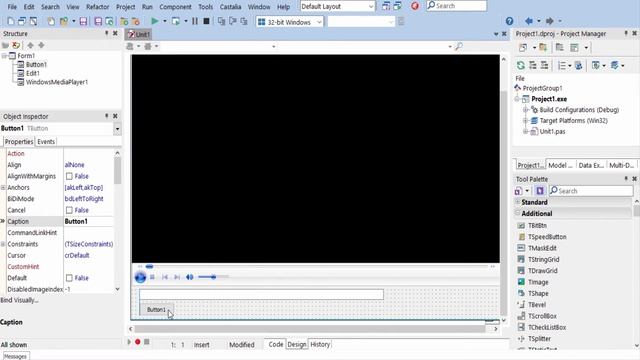Edit the Caption property value Button1

(x=88, y=221)
